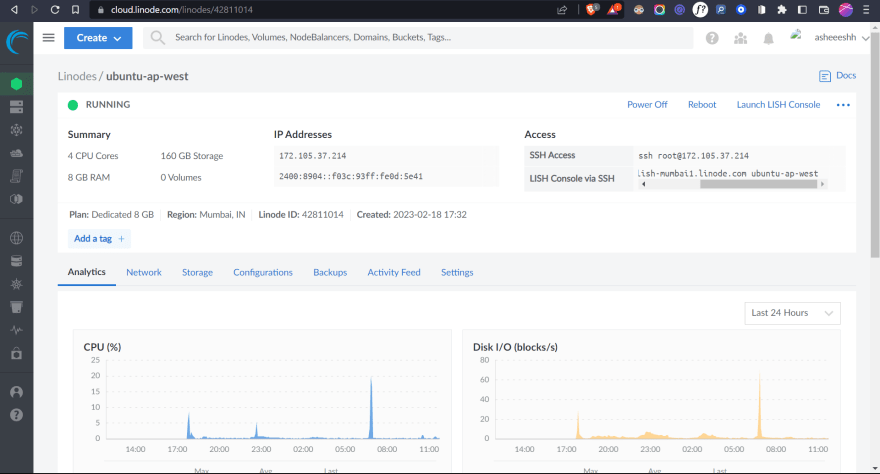Click the 0 Volumes summary text
Image resolution: width=880 pixels, height=474 pixels.
pyautogui.click(x=181, y=177)
